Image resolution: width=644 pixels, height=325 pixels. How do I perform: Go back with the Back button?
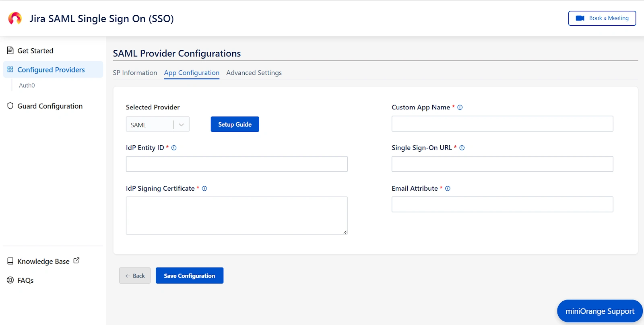[135, 276]
